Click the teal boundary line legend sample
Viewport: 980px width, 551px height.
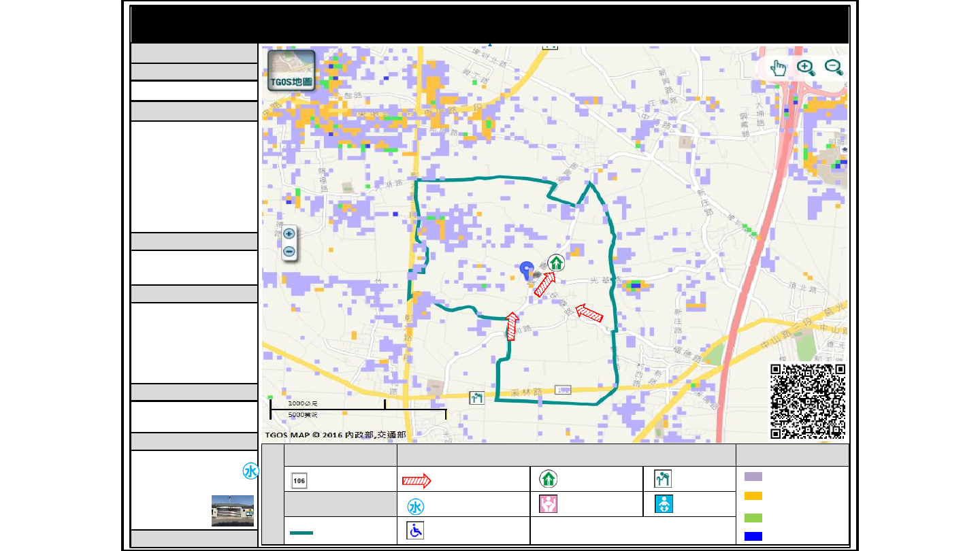[301, 533]
